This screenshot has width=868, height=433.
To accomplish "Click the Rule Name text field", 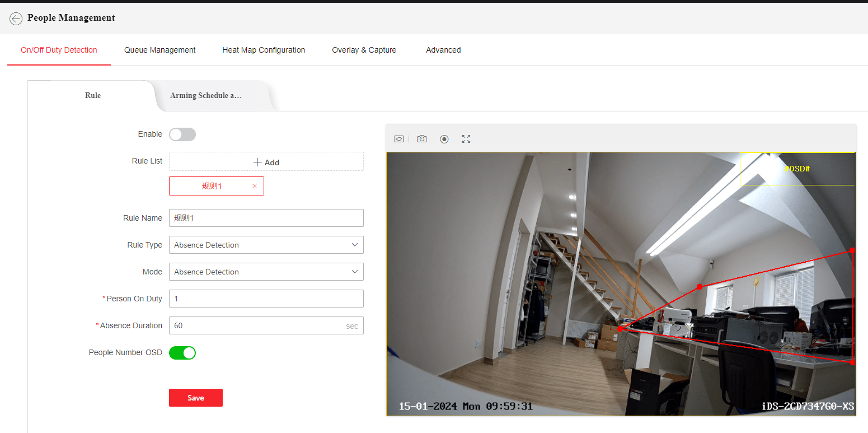I will [x=266, y=218].
